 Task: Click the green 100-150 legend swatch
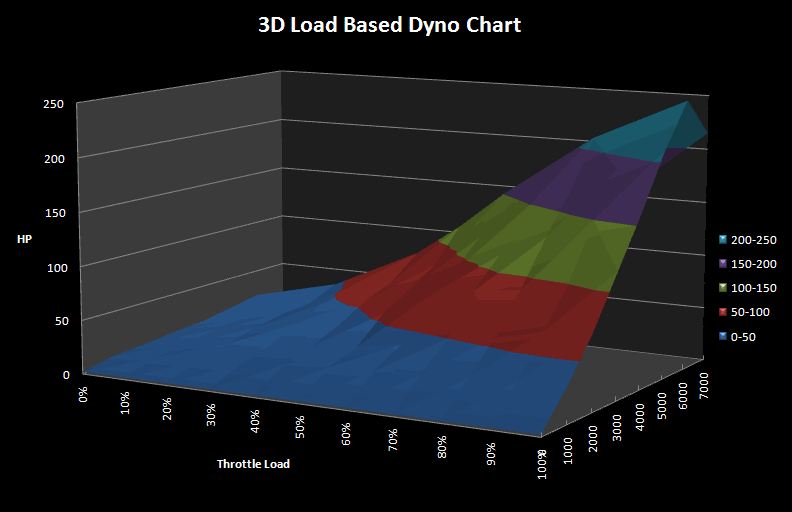tap(722, 288)
